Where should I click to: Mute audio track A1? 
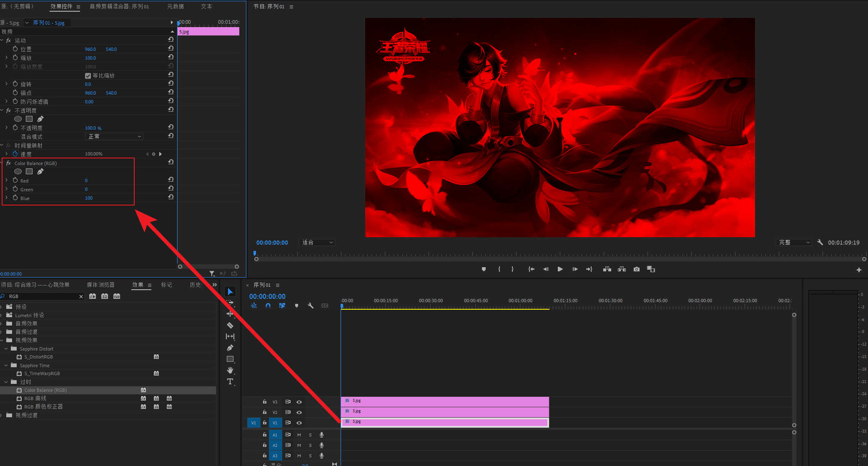point(299,435)
